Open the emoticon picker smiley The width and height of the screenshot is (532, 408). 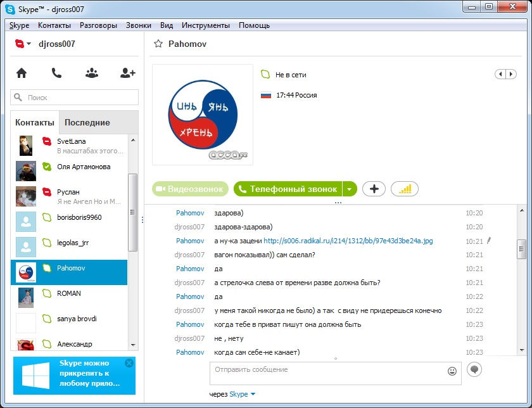[x=452, y=371]
